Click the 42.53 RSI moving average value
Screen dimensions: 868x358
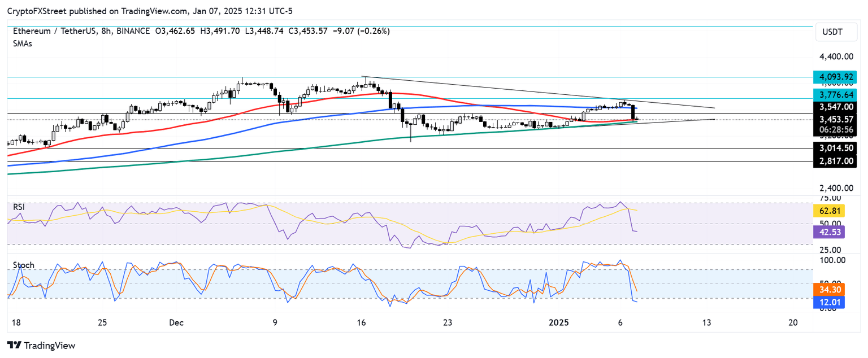(x=828, y=232)
